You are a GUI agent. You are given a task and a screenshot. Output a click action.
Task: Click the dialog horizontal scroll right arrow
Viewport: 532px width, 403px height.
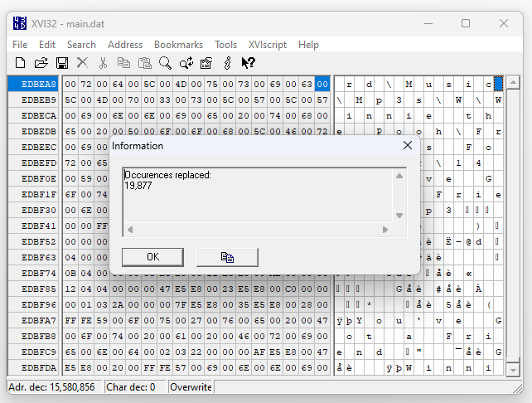click(x=385, y=230)
